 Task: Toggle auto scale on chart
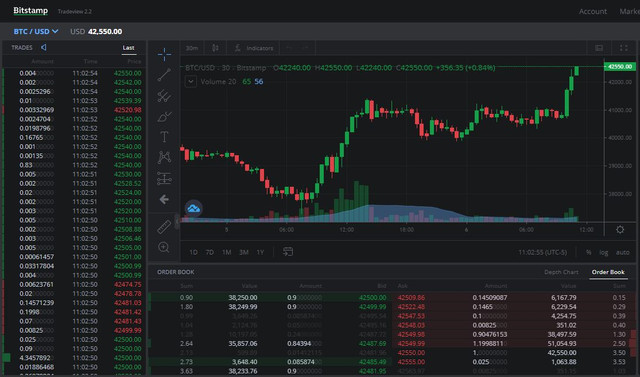622,253
